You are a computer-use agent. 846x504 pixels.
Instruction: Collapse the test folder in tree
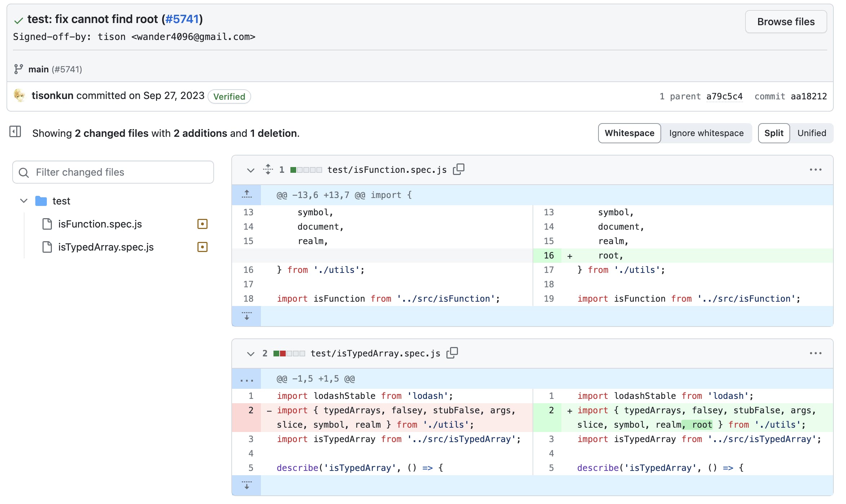coord(24,201)
